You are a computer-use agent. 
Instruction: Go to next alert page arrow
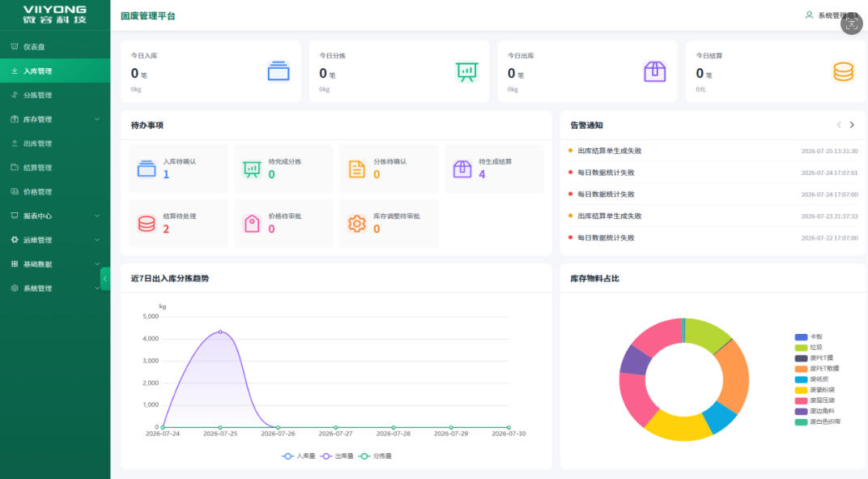point(852,125)
